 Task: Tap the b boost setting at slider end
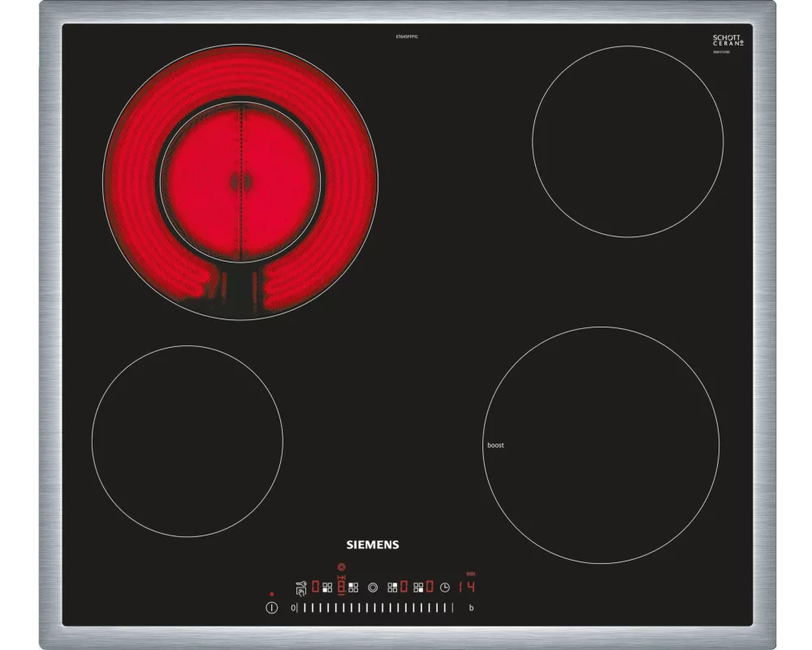[x=471, y=608]
